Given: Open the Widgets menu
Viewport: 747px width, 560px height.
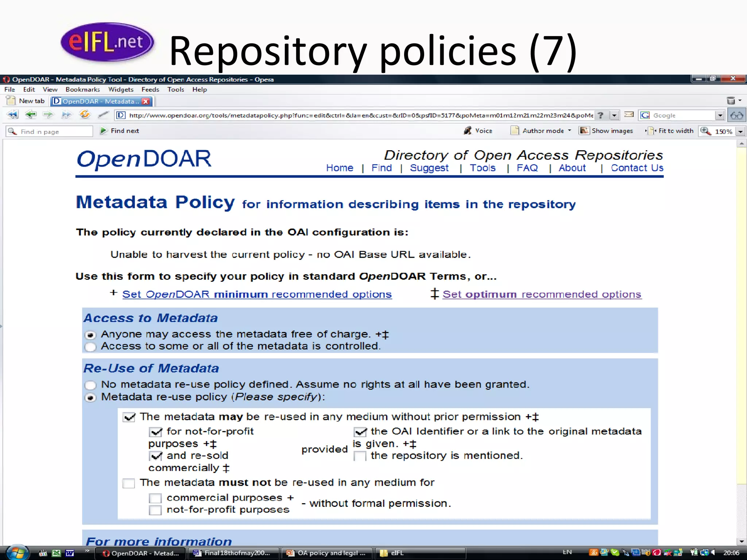Looking at the screenshot, I should point(121,89).
